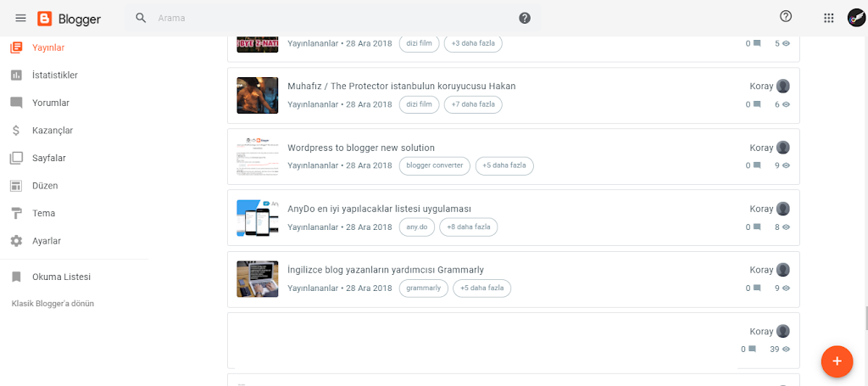Click the İstatistikler bar chart icon
This screenshot has width=868, height=386.
click(17, 76)
